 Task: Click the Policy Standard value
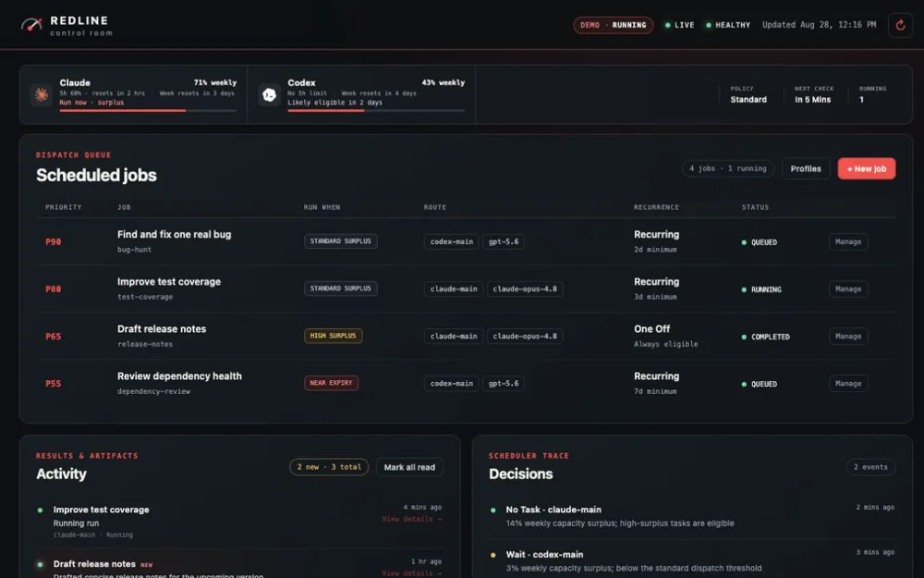748,100
